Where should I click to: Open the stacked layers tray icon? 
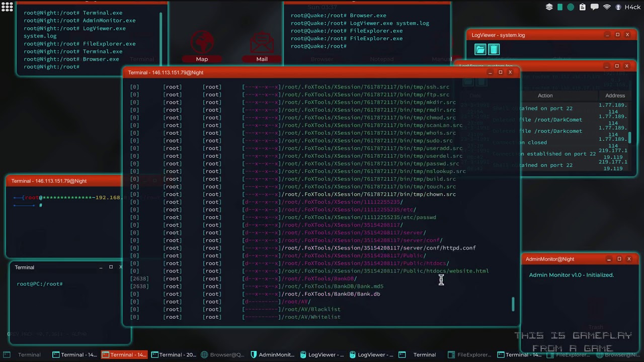tap(549, 7)
